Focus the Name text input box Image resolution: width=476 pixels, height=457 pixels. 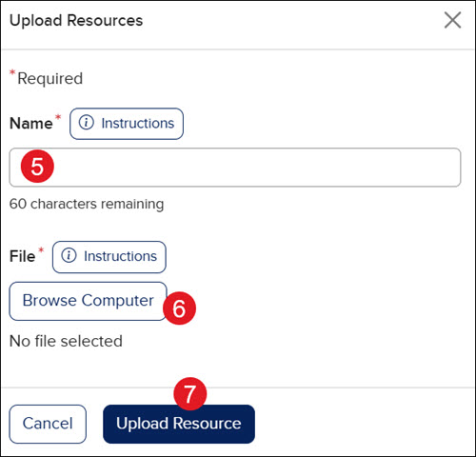click(235, 168)
